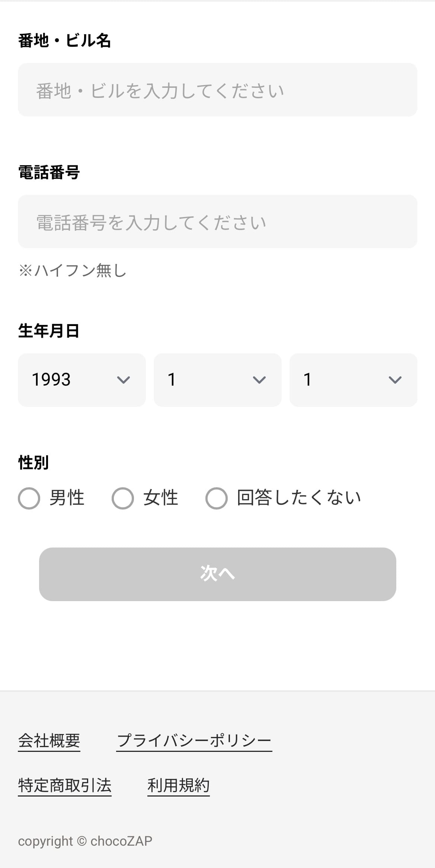Image resolution: width=435 pixels, height=868 pixels.
Task: Open the 会社概要 link
Action: click(x=49, y=741)
